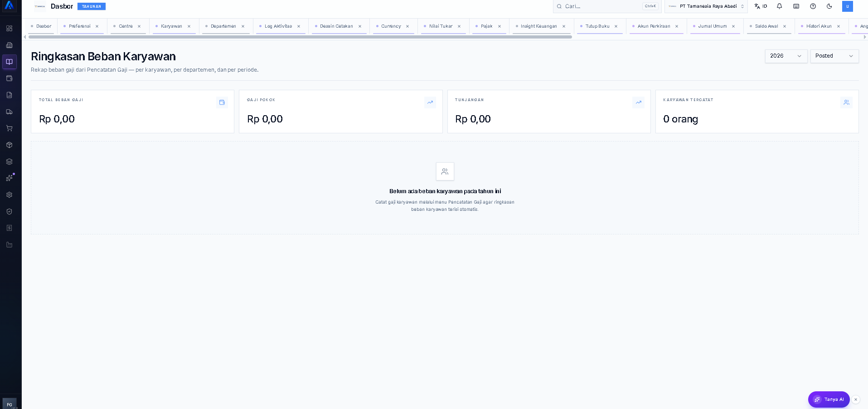The height and width of the screenshot is (409, 868).
Task: Open the shopping cart sidebar icon
Action: coord(9,128)
